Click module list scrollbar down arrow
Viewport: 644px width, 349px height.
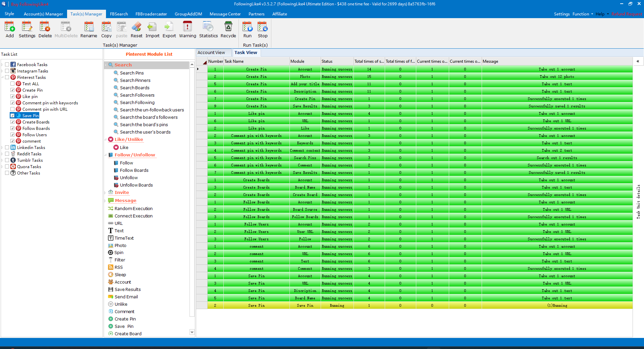[192, 332]
